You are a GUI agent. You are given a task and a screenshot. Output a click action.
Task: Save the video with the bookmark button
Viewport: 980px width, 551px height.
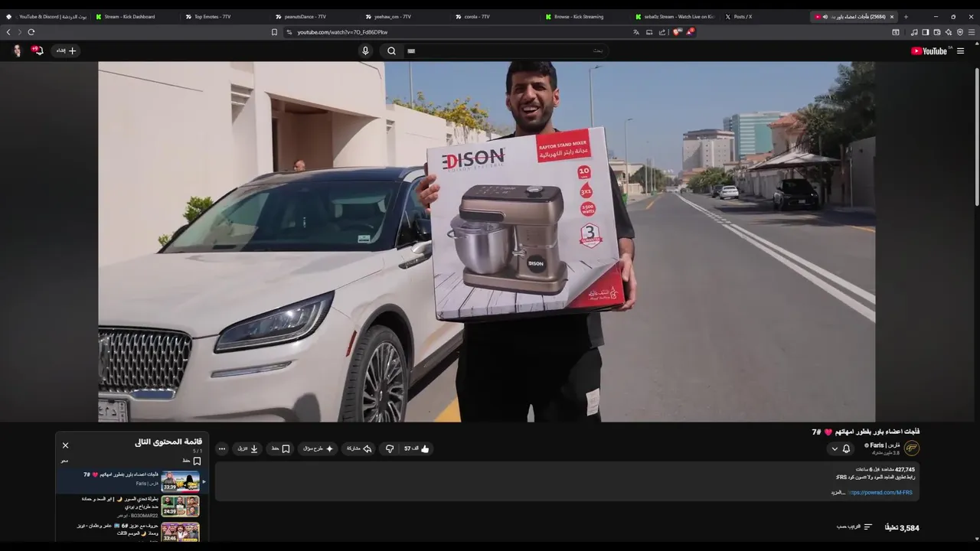[x=281, y=448]
